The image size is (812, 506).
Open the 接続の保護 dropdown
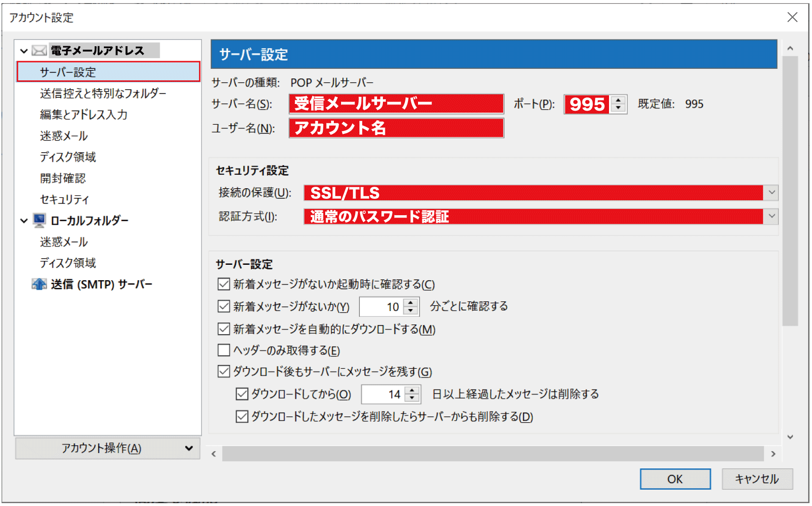coord(772,193)
